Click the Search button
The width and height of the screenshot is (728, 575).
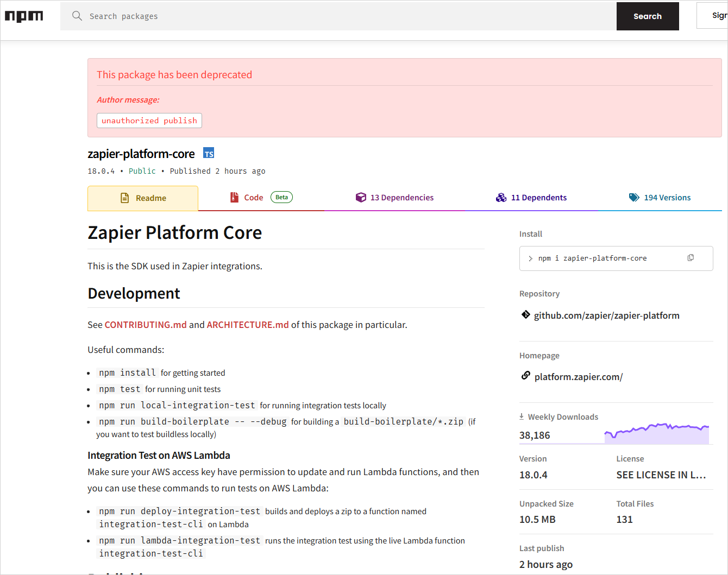point(647,16)
